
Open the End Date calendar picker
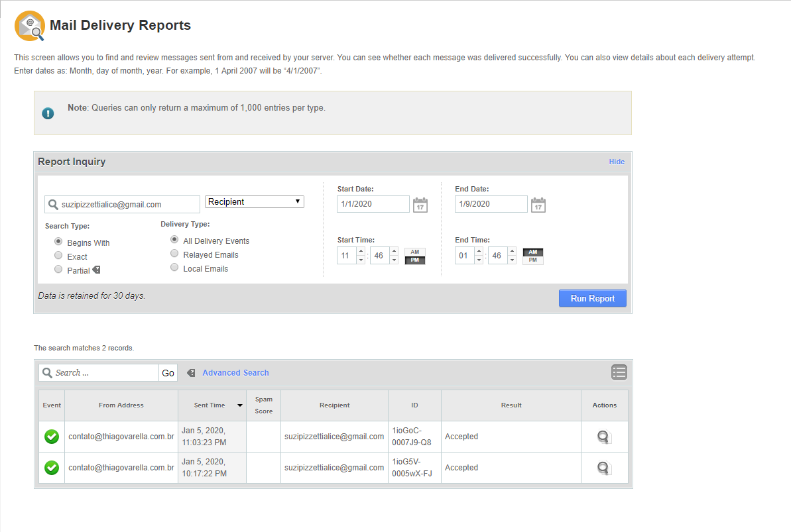click(x=538, y=205)
